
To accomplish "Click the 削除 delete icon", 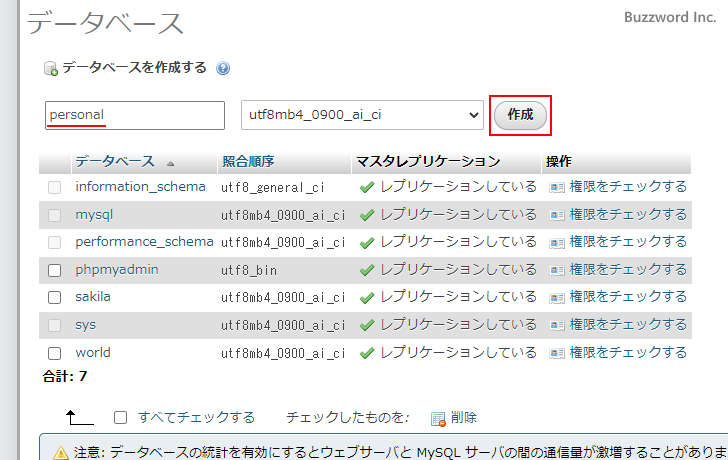I will [438, 418].
